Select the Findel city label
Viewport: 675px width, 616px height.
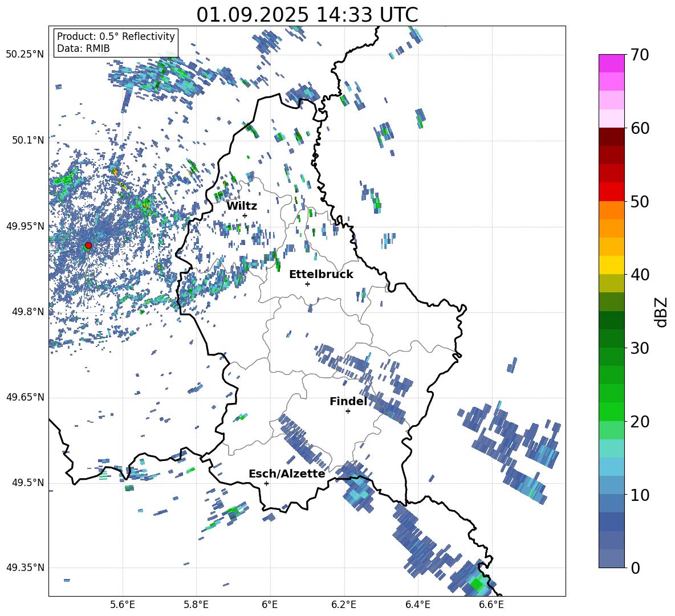(348, 401)
